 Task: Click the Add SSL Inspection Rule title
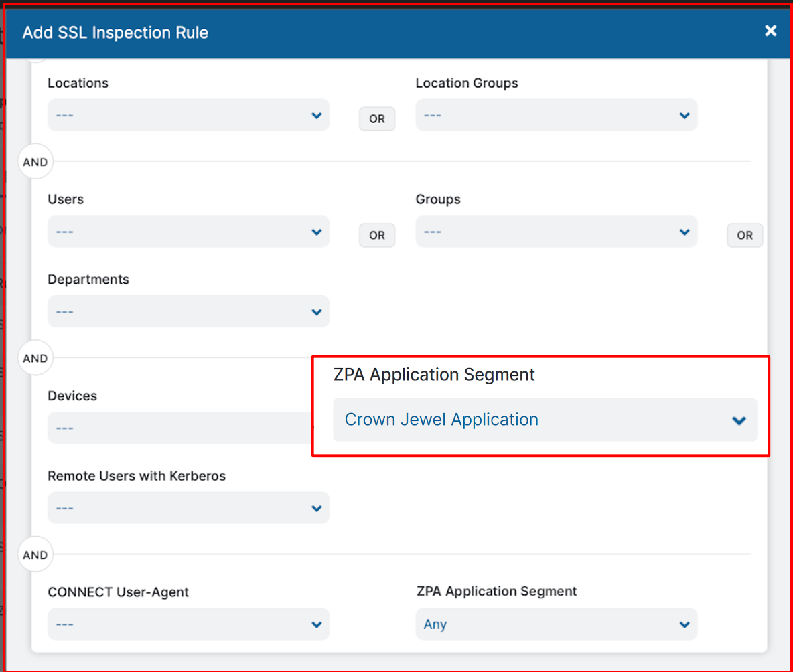115,33
